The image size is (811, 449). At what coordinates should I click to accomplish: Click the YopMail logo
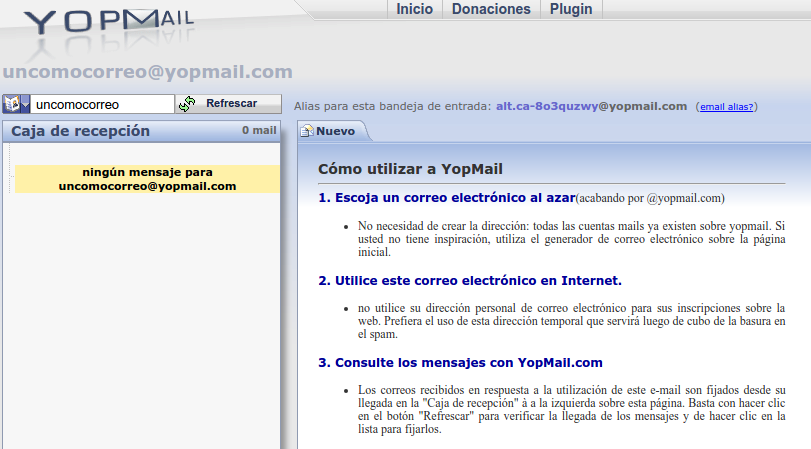(x=109, y=22)
